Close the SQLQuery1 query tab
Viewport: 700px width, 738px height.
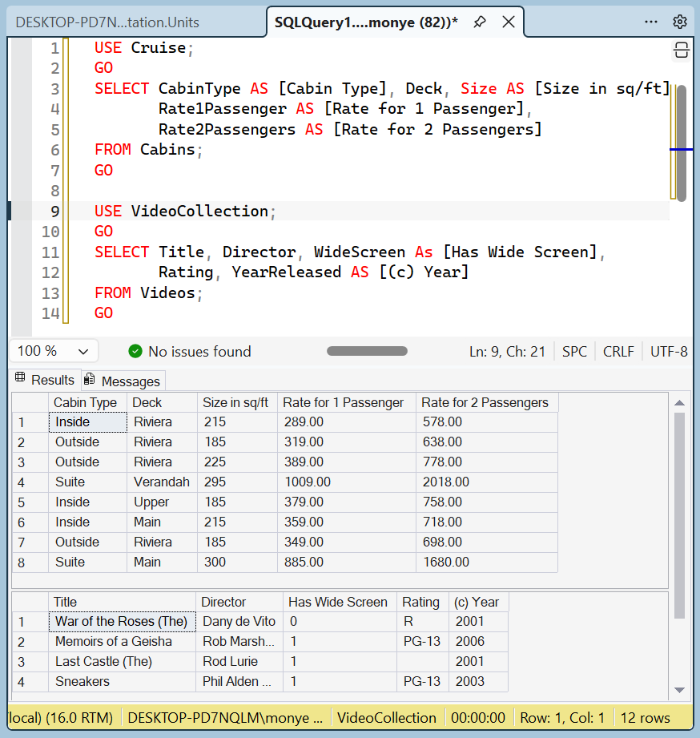tap(509, 22)
